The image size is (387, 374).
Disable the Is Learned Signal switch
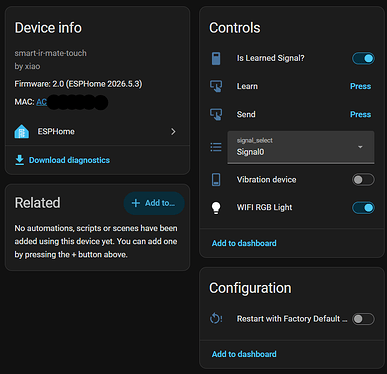tap(363, 58)
